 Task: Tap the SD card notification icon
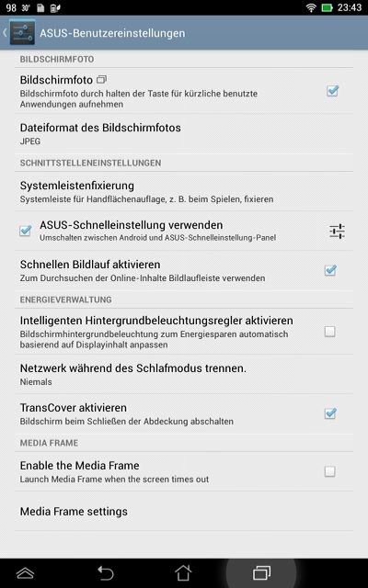40,8
